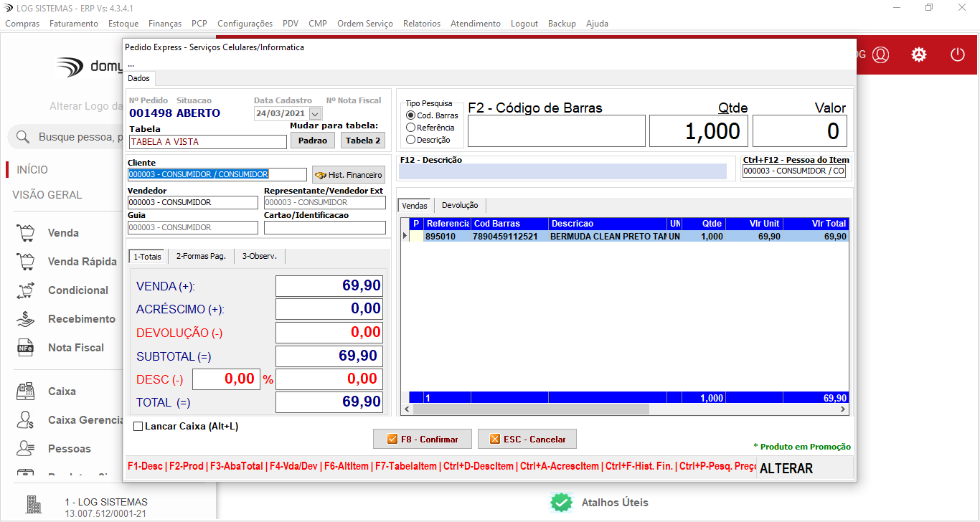Screen dimensions: 980x522
Task: Switch to the 2-Formas Pag. tab
Action: [x=201, y=256]
